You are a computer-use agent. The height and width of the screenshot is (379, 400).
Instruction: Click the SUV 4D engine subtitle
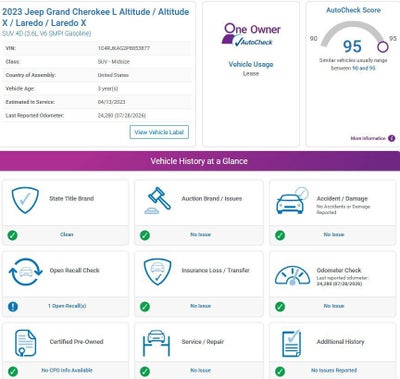pos(46,33)
